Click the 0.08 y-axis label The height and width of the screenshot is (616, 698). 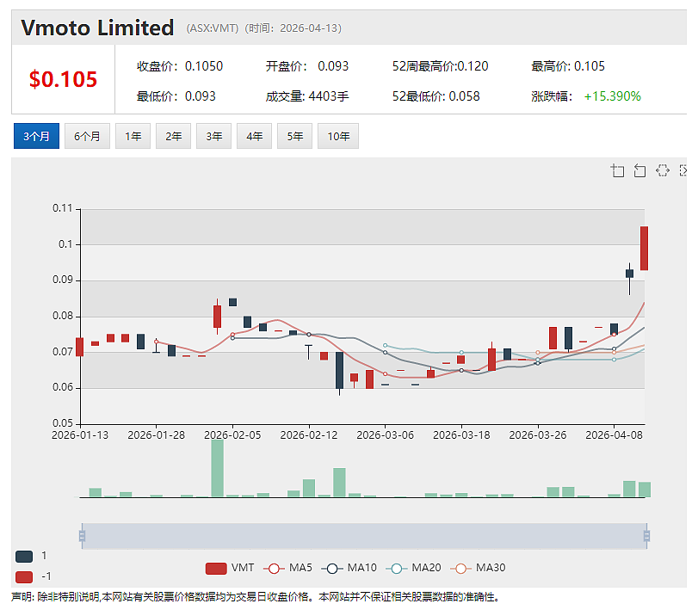click(x=62, y=316)
